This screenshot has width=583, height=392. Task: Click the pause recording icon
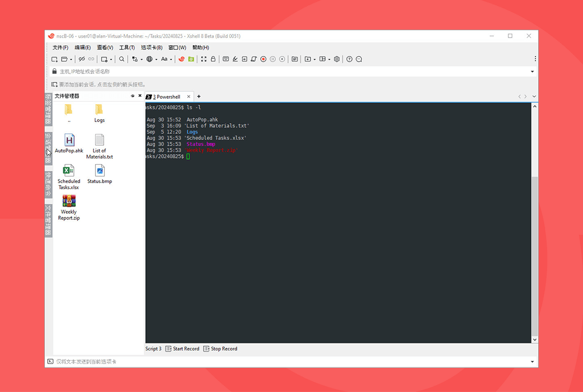[x=272, y=59]
